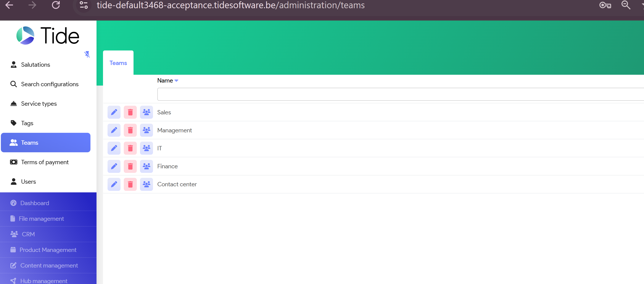Click browser reload icon
Image resolution: width=644 pixels, height=284 pixels.
click(56, 5)
